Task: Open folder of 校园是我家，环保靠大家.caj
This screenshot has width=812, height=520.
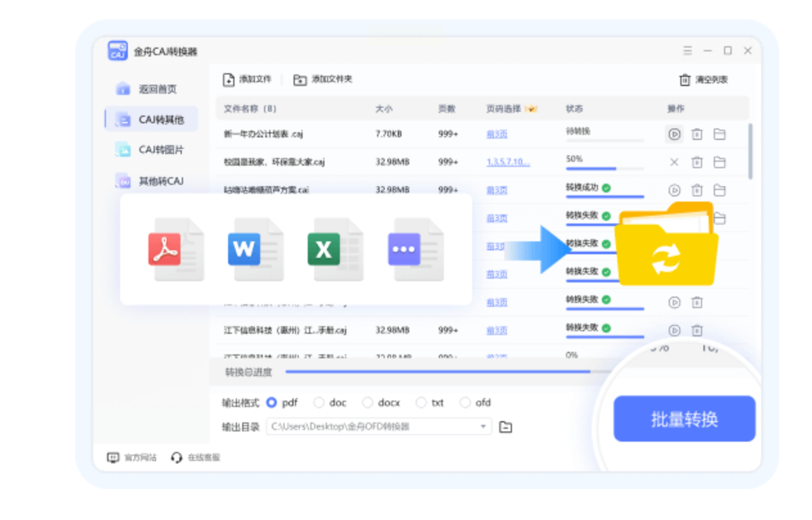Action: [719, 162]
